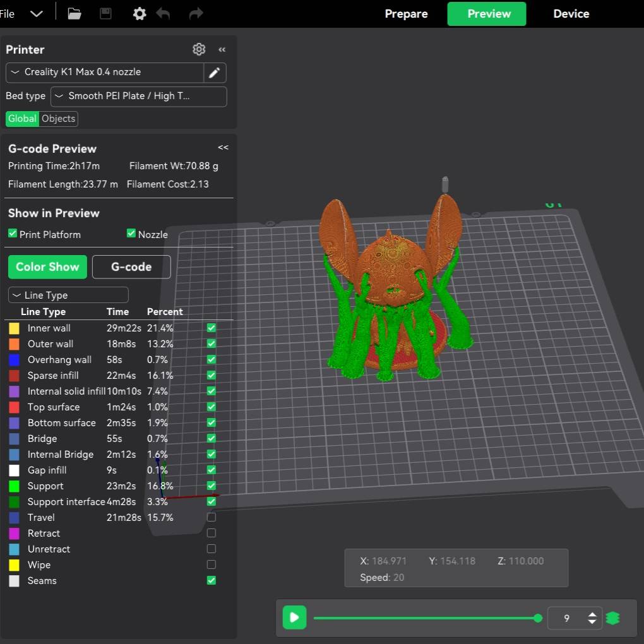
Task: Click the Filament Length 23.77 m text
Action: point(63,184)
